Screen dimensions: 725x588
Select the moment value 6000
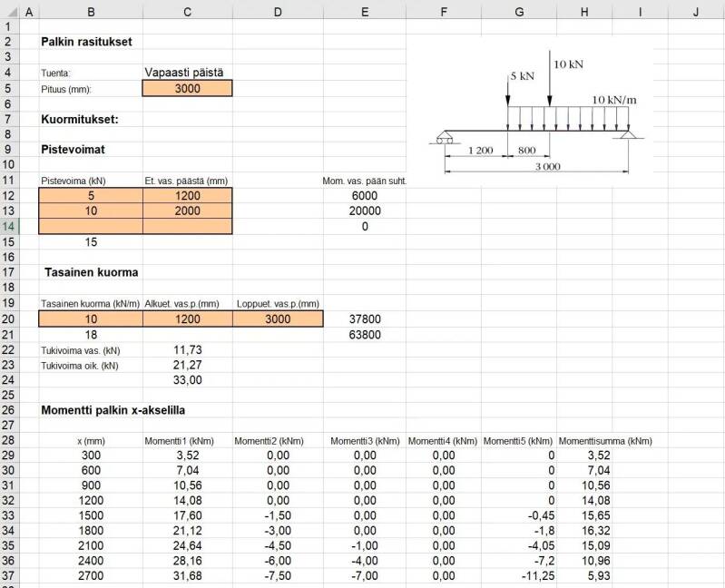(365, 195)
